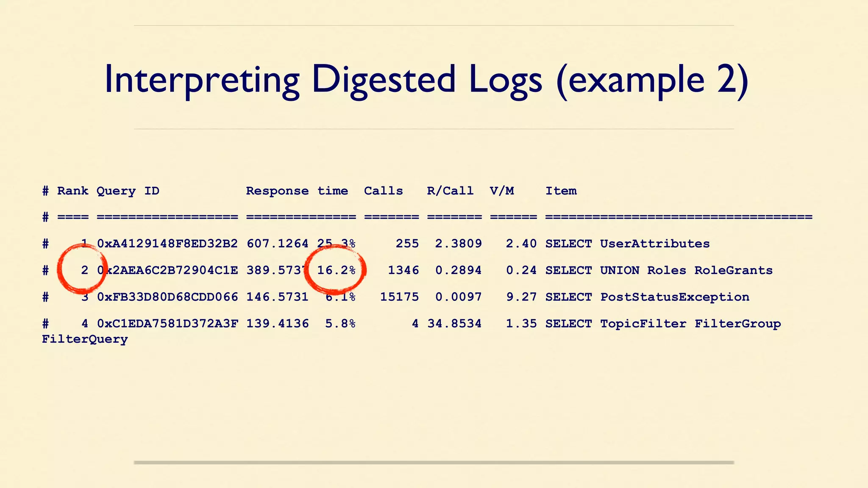
Task: Click the item 'SELECT UNION Roles RoleGrants'
Action: tap(659, 270)
